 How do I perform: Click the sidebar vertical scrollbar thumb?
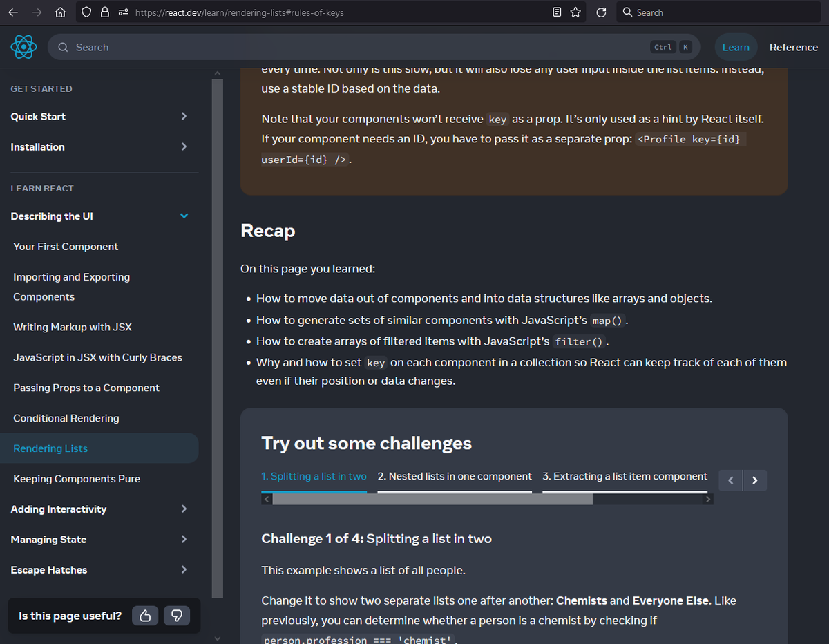218,339
